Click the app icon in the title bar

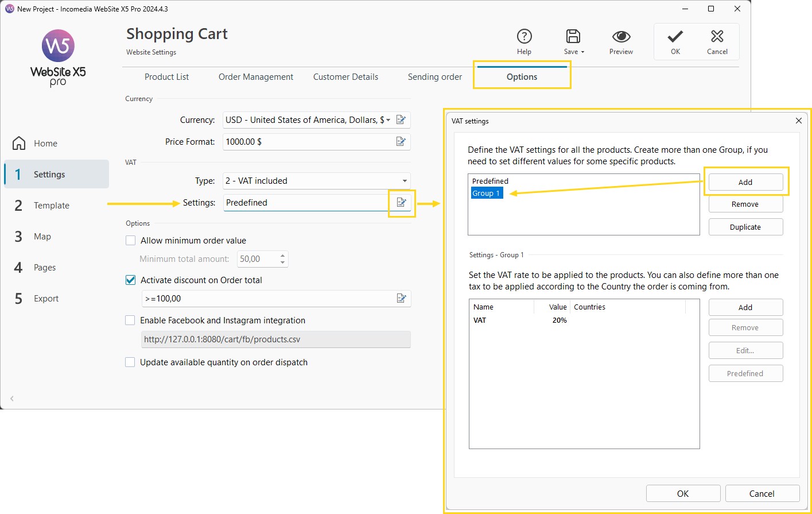pyautogui.click(x=9, y=9)
